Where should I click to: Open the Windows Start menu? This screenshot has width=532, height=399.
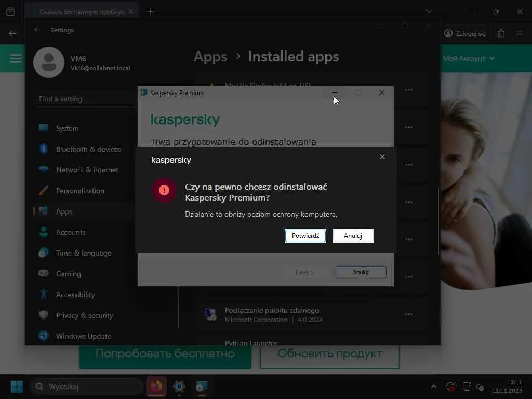pos(17,387)
